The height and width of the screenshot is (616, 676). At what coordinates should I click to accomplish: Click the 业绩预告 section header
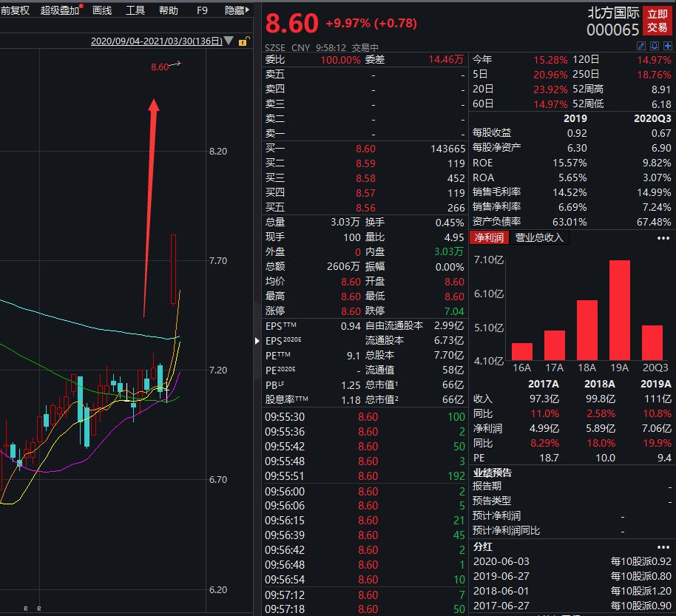(493, 473)
